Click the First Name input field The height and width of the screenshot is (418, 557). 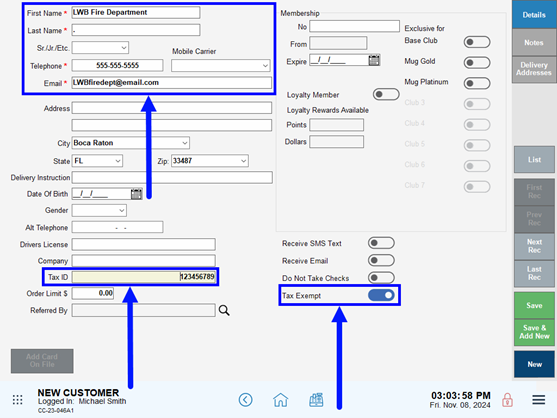pyautogui.click(x=136, y=12)
